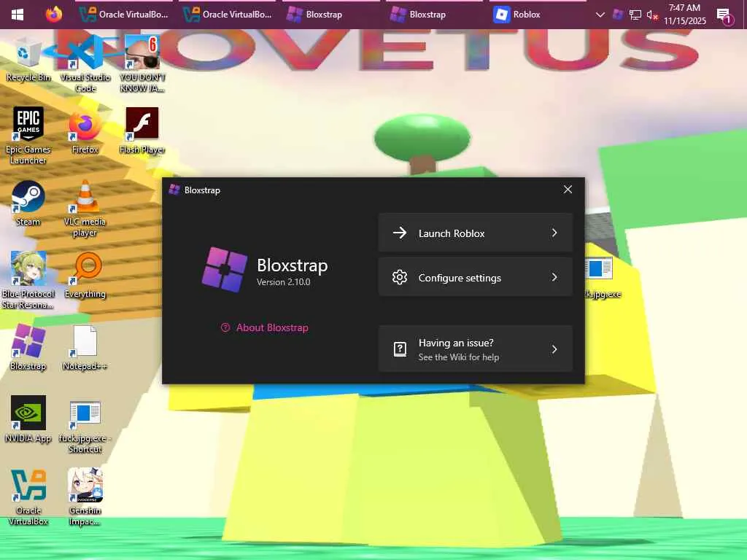This screenshot has height=560, width=747.
Task: Click the Bloxstrap tray icon
Action: [x=618, y=15]
